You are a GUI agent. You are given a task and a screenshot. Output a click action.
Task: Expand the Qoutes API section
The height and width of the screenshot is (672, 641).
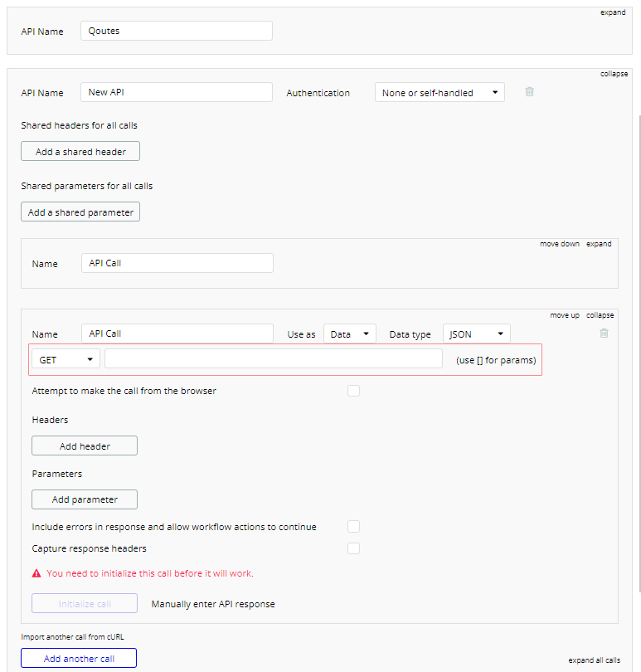coord(613,12)
